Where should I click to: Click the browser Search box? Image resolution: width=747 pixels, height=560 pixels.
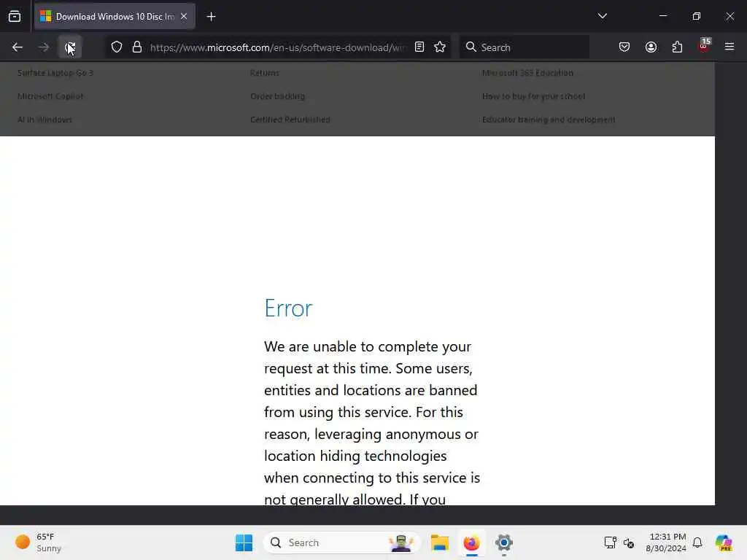(525, 47)
